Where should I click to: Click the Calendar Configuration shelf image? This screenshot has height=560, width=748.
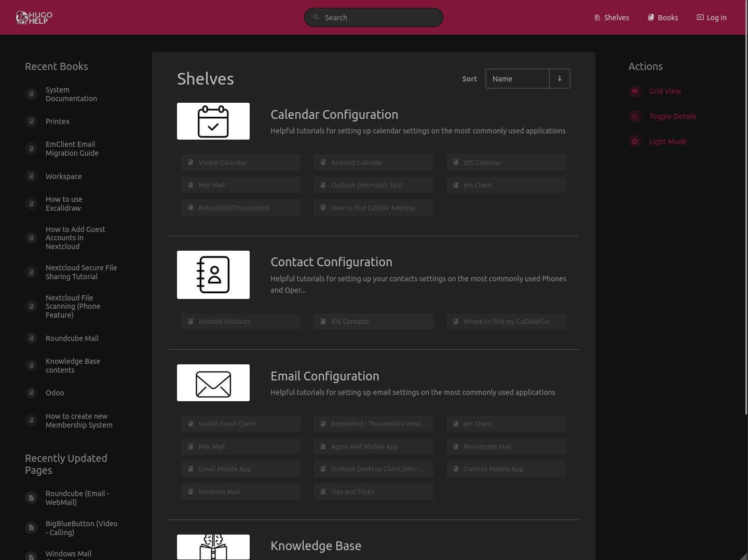pos(213,121)
